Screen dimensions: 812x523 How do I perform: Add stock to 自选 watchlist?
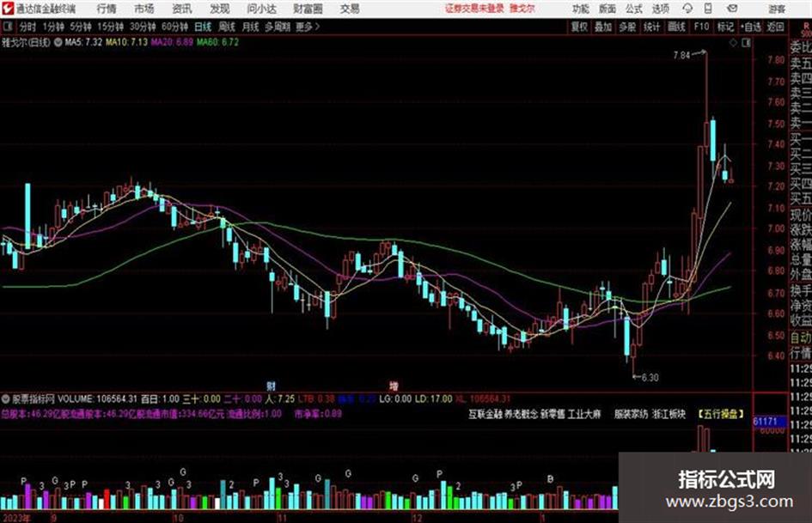(x=751, y=27)
